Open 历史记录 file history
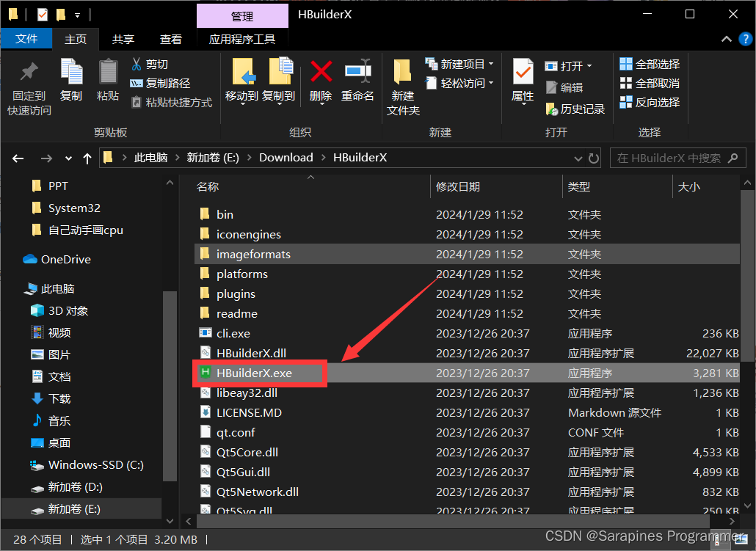The width and height of the screenshot is (756, 551). [x=575, y=109]
